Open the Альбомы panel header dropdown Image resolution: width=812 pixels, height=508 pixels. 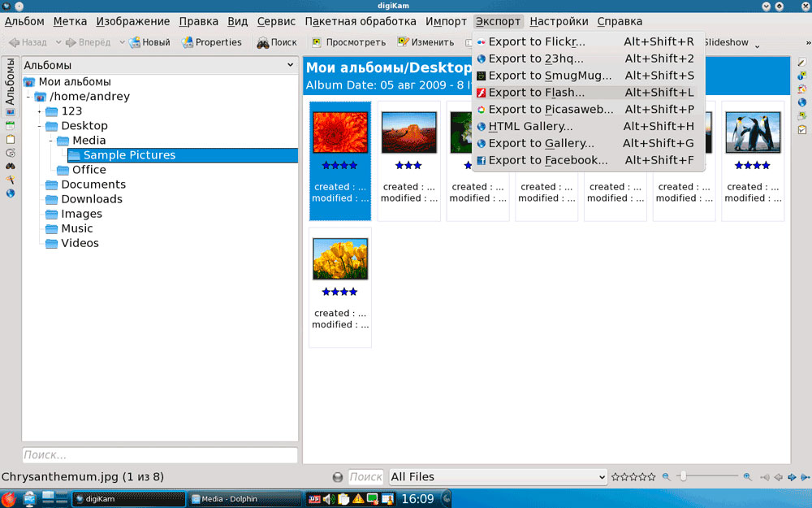tap(291, 65)
